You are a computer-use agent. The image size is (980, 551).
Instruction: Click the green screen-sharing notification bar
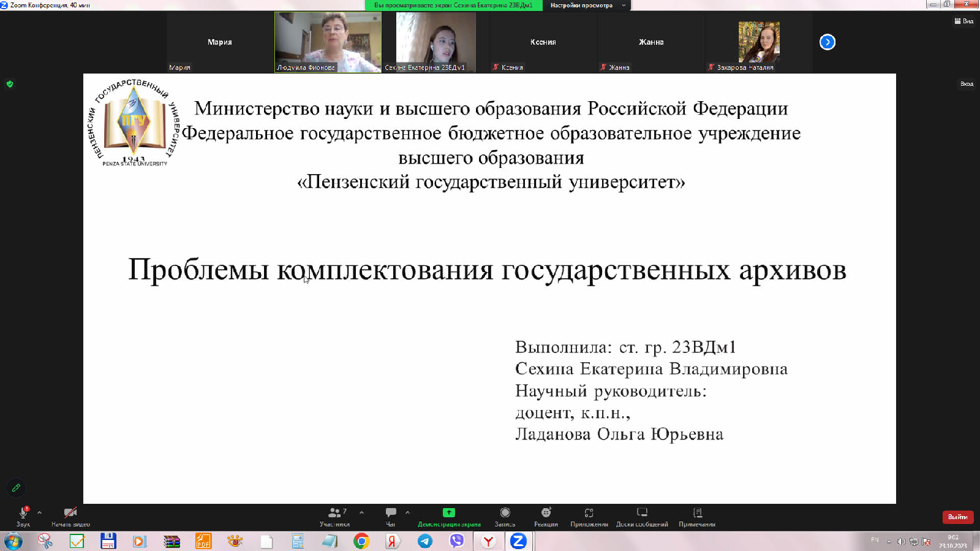(453, 6)
